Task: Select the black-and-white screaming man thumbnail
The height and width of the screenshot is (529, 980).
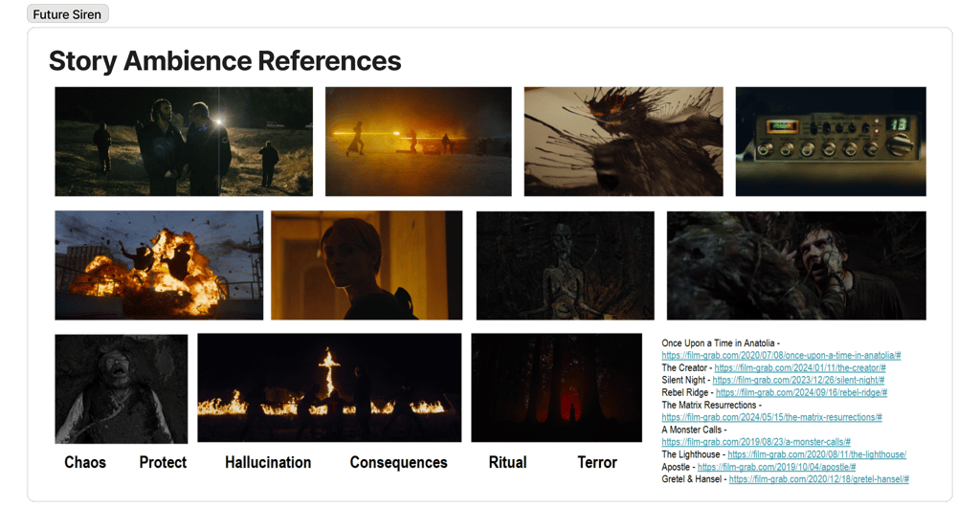Action: coord(122,388)
